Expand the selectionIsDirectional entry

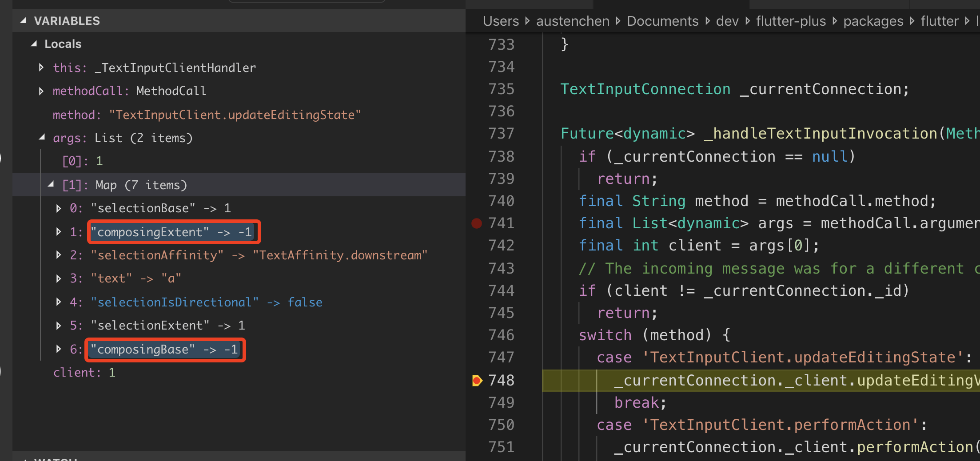point(59,302)
